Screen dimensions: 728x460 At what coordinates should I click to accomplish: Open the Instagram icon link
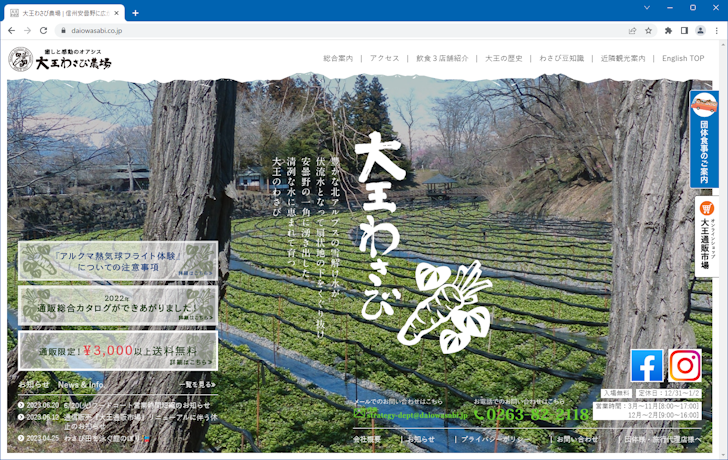tap(685, 365)
